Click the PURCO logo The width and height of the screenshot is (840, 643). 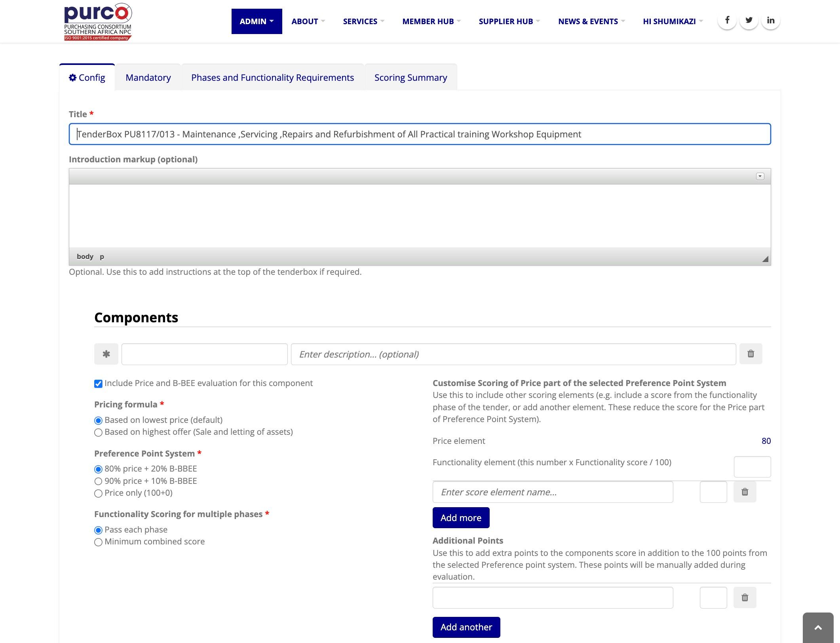coord(98,21)
